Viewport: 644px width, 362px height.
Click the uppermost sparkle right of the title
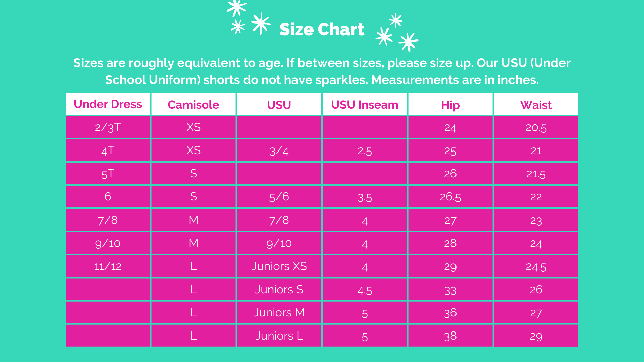click(396, 20)
